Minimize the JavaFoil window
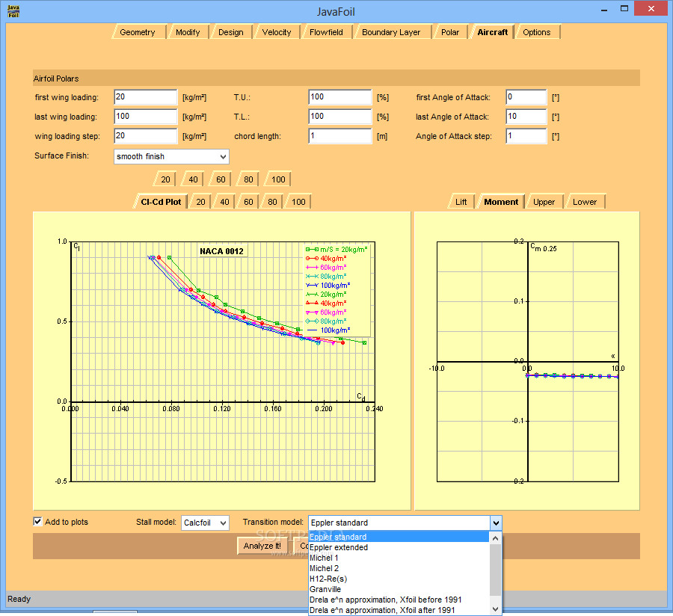Image resolution: width=673 pixels, height=616 pixels. 604,9
